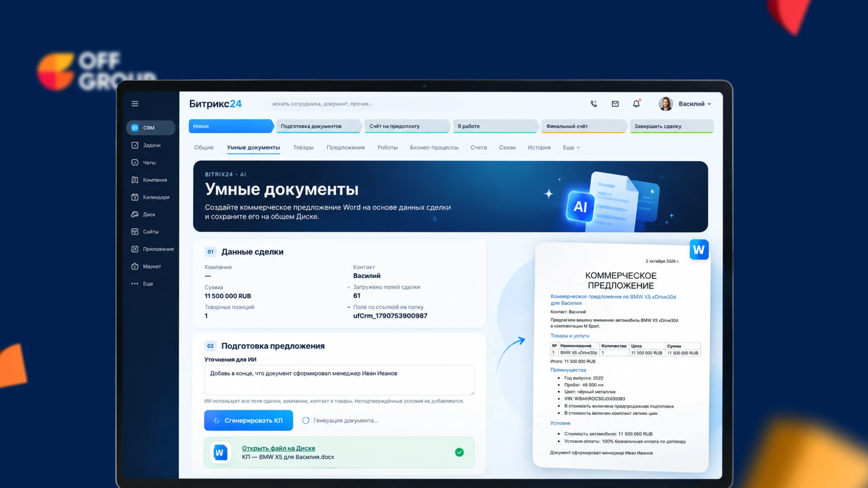Viewport: 868px width, 488px height.
Task: Open the Открыть файл на Диске link
Action: pyautogui.click(x=278, y=448)
